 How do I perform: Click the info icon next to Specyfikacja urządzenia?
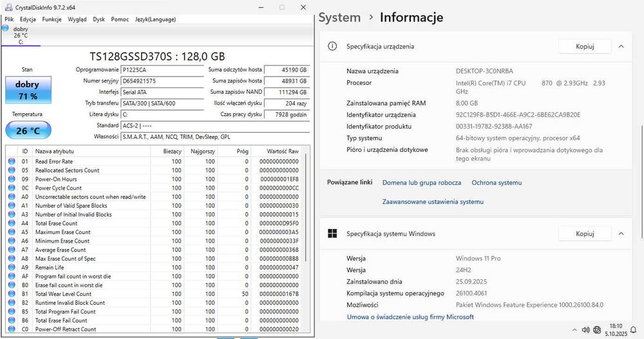(x=332, y=46)
